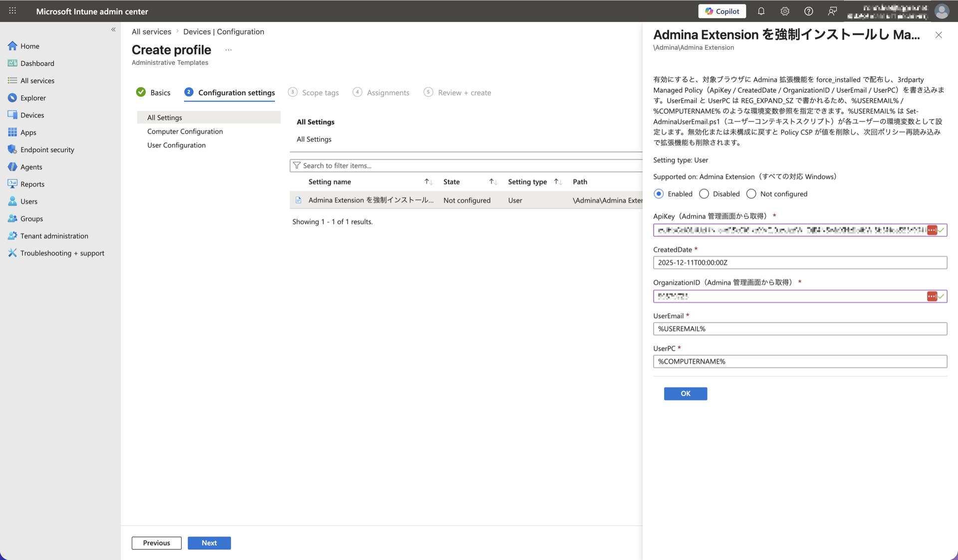Click the Users icon in sidebar
This screenshot has height=560, width=958.
[x=12, y=201]
